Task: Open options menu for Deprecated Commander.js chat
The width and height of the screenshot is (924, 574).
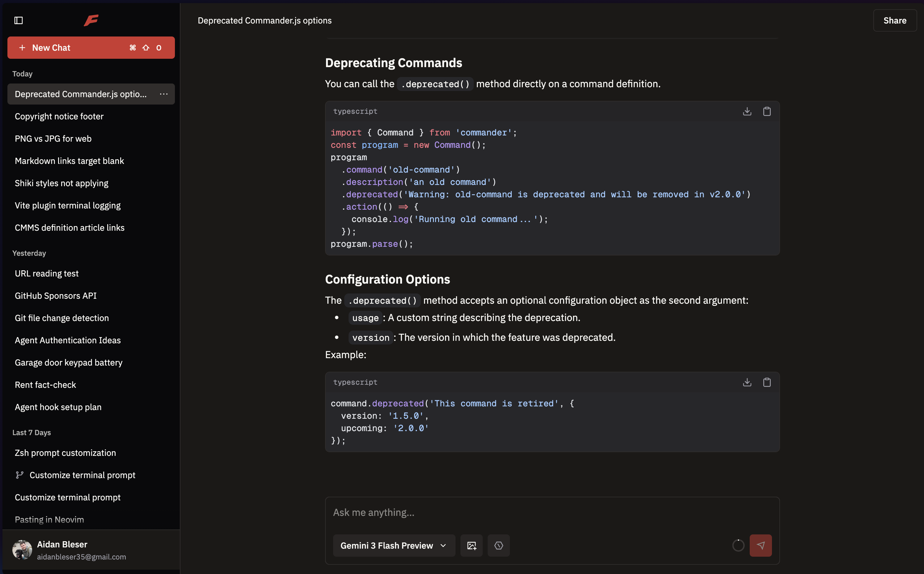Action: pyautogui.click(x=163, y=94)
